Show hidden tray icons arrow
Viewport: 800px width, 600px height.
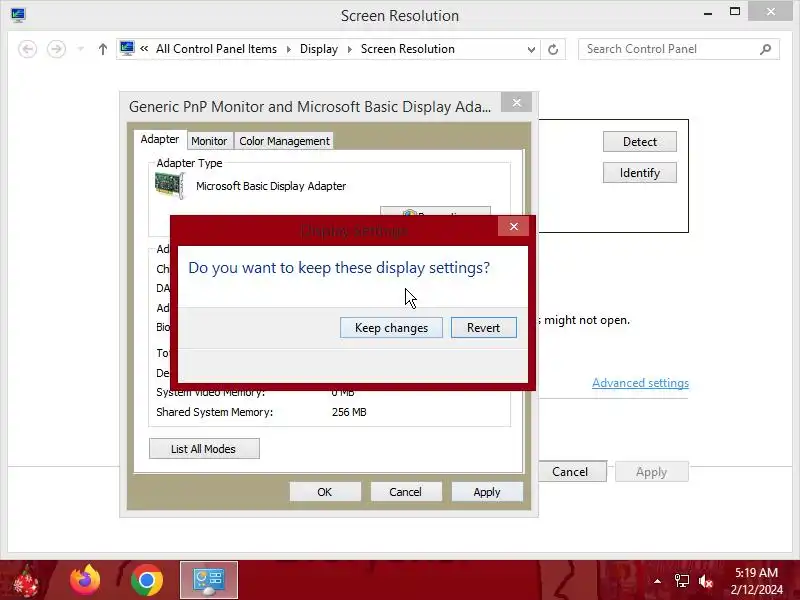point(657,581)
